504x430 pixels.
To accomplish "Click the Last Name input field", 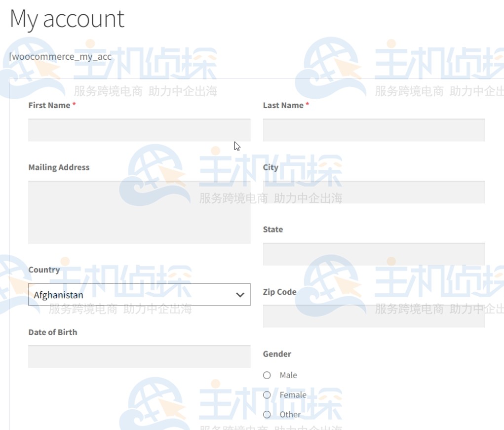I will [x=374, y=130].
